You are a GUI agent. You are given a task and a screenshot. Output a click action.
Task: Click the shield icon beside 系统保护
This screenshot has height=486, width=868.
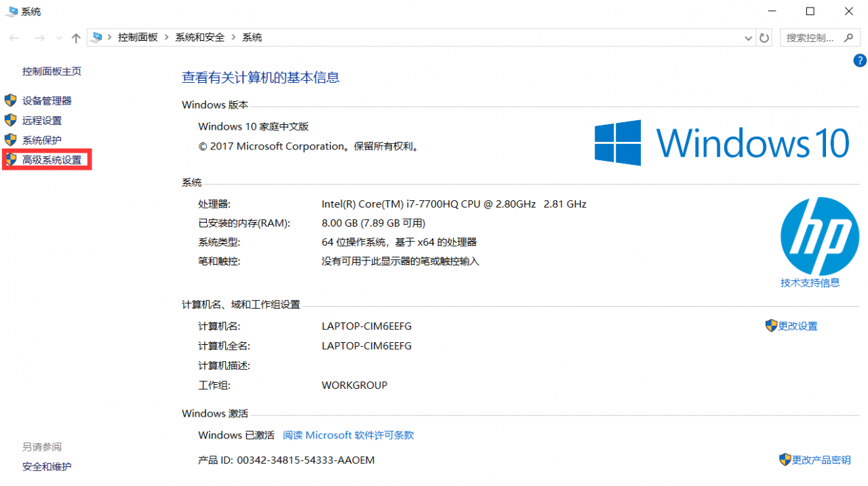coord(10,140)
